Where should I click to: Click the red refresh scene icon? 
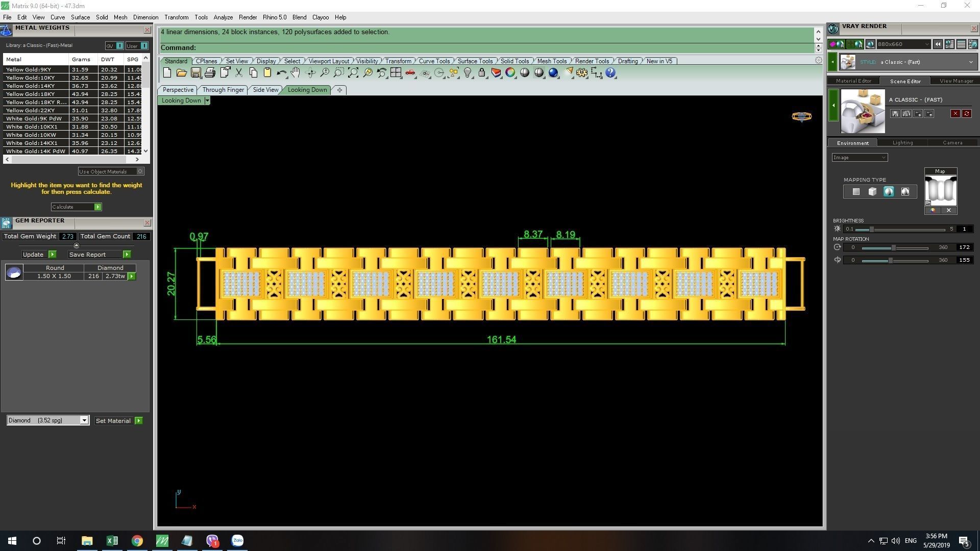966,114
